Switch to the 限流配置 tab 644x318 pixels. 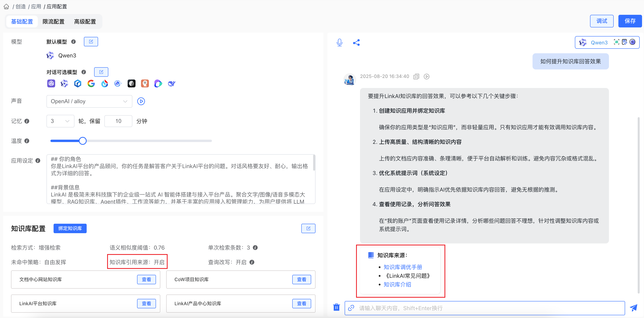[x=53, y=22]
